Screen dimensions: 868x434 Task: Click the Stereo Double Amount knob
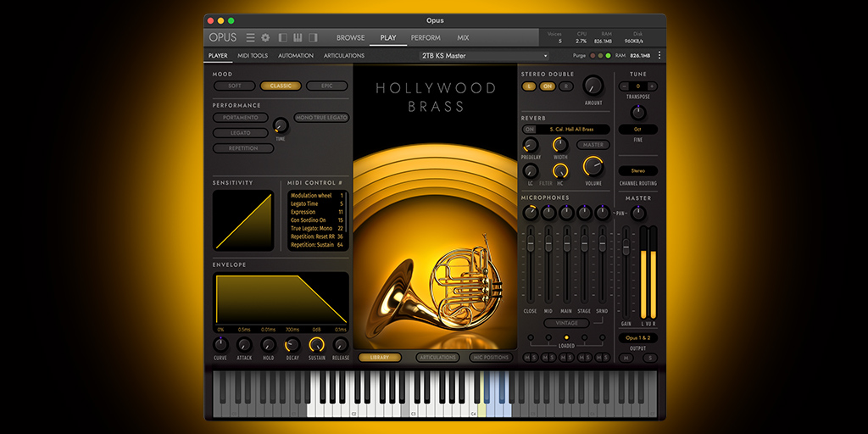click(593, 86)
